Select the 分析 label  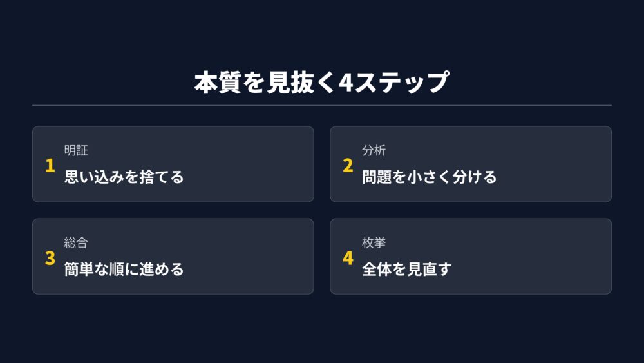coord(374,151)
